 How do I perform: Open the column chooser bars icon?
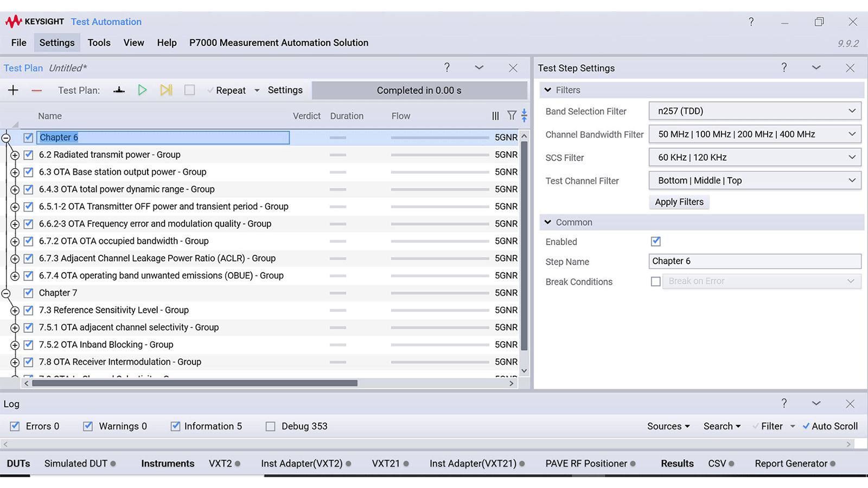coord(495,116)
